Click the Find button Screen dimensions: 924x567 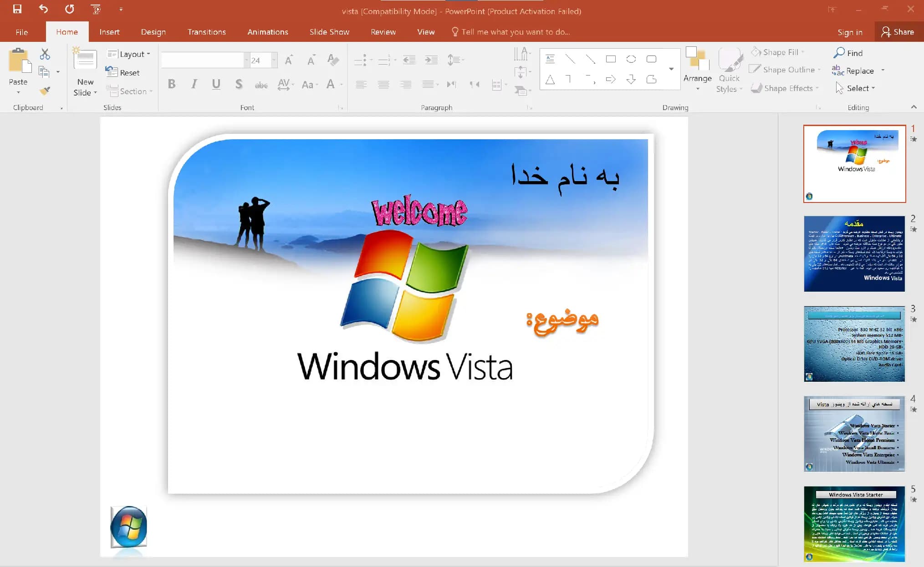pyautogui.click(x=848, y=53)
